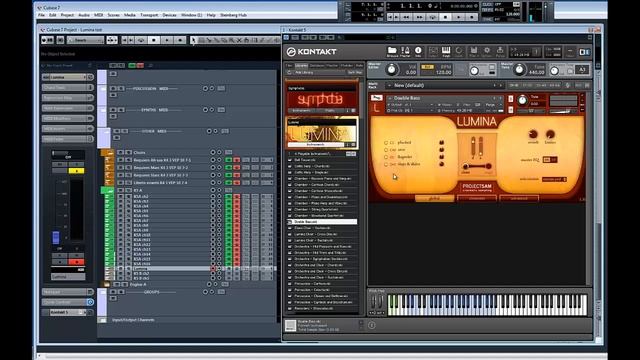Expand the MIDI Modifiers inspector section
The width and height of the screenshot is (640, 360).
67,118
